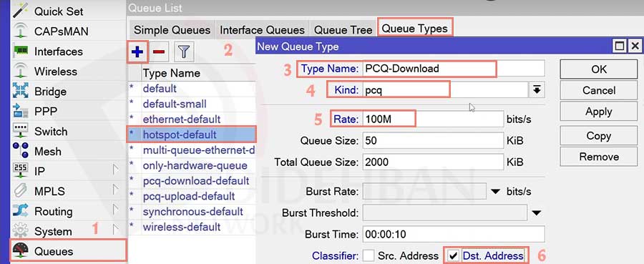Expand the Burst Rate field arrow
The width and height of the screenshot is (644, 264).
(x=496, y=191)
